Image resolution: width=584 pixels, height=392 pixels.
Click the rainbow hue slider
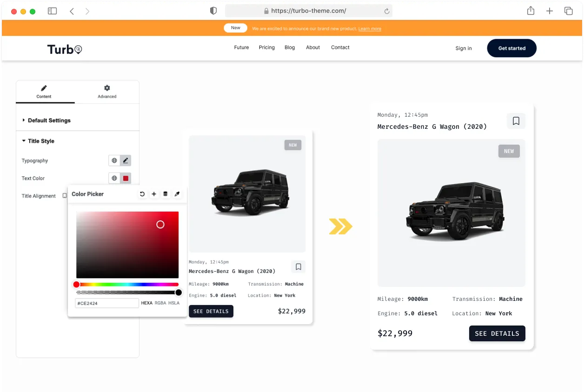[x=127, y=284]
